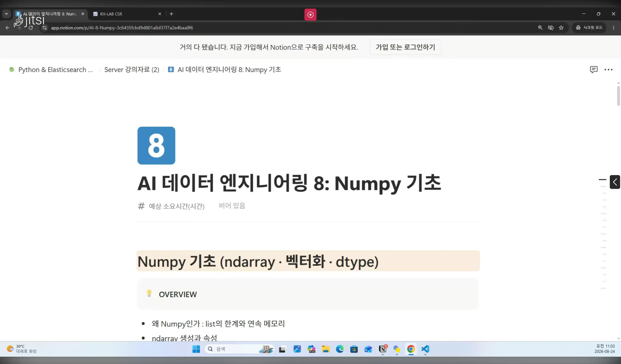
Task: Open the 시크릿 모드 incognito indicator
Action: tap(589, 28)
